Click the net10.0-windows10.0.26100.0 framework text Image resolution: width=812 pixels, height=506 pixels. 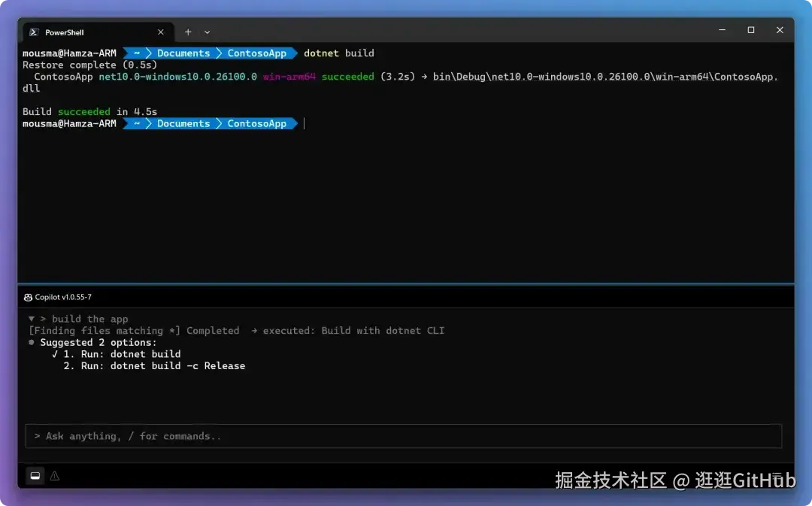click(x=177, y=77)
